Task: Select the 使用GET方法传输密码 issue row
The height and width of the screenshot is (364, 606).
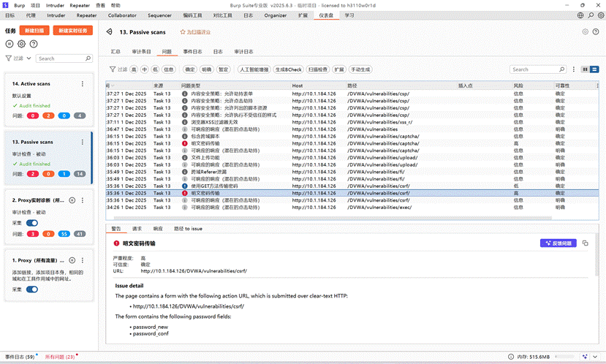Action: (352, 186)
